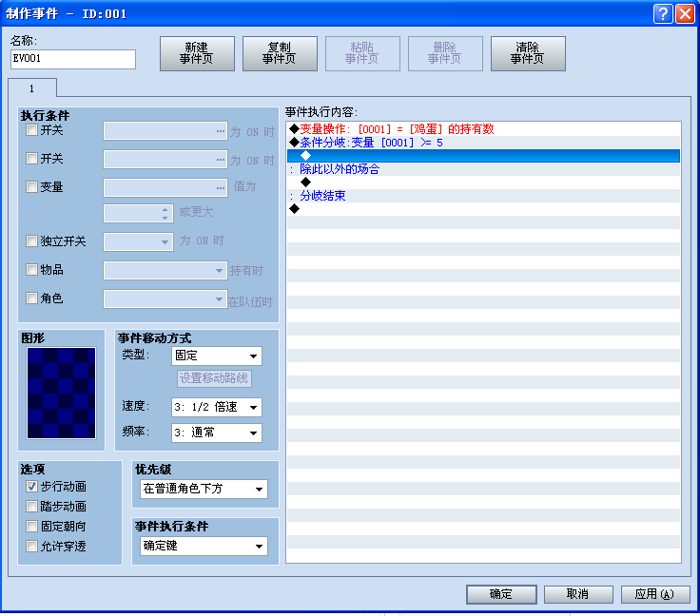
Task: Check the 踏步动画 option
Action: pyautogui.click(x=31, y=507)
